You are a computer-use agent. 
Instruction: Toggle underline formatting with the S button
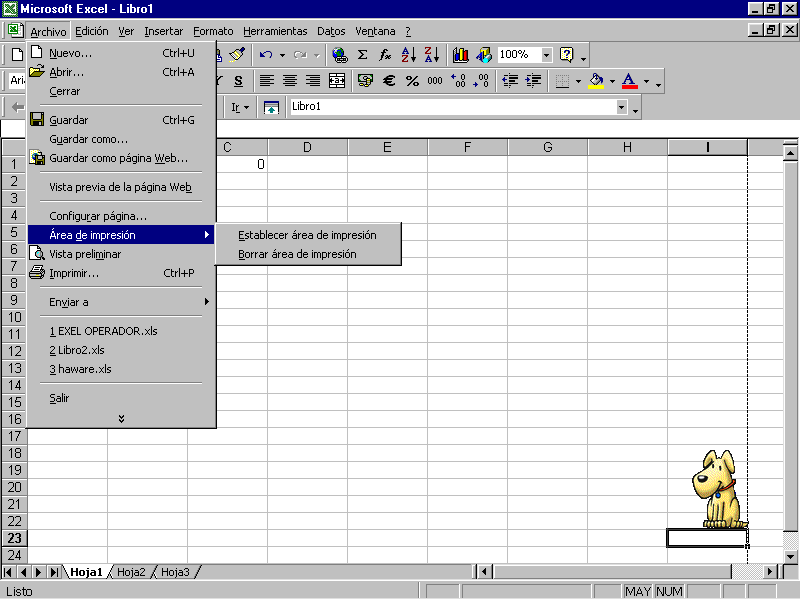pos(241,80)
